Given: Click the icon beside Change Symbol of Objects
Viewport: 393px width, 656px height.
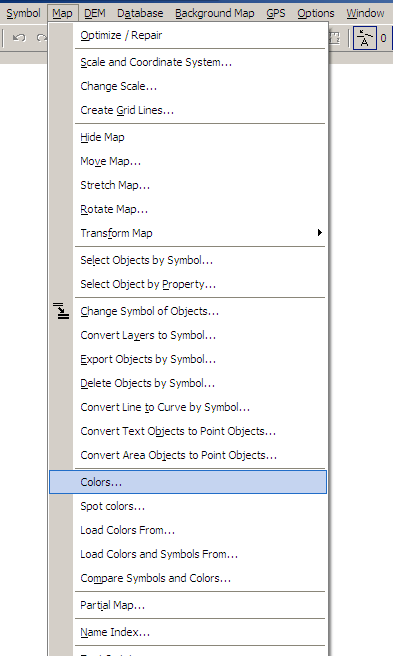Looking at the screenshot, I should [x=61, y=311].
